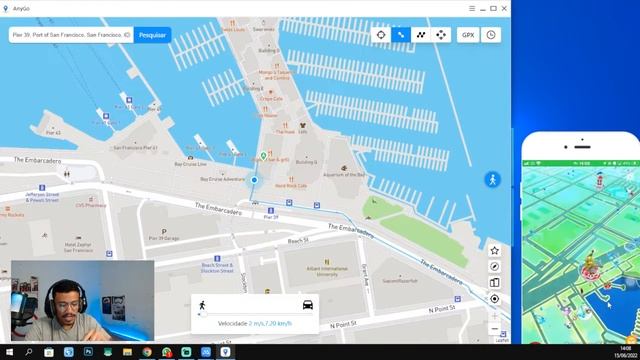Select the multi-spot route mode icon
The width and height of the screenshot is (640, 360).
421,35
